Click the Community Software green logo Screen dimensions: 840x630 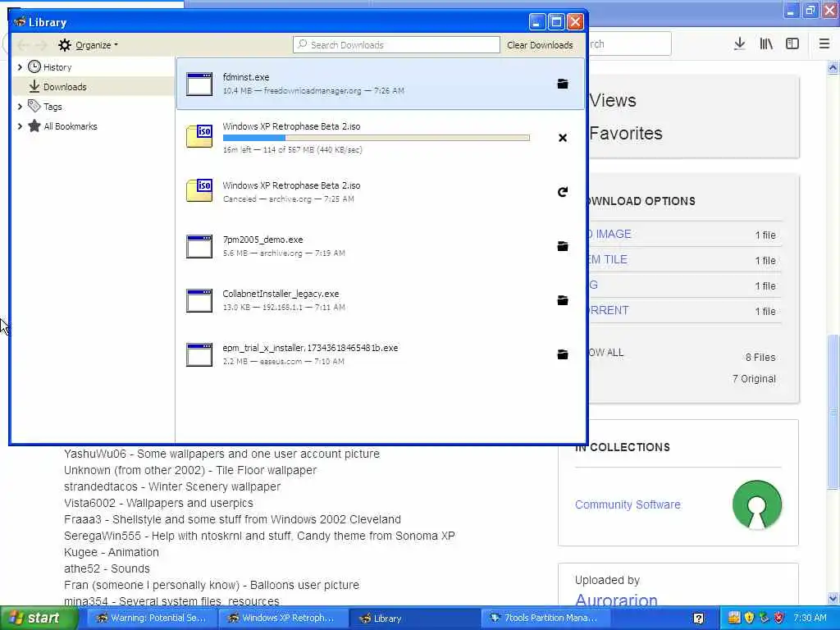pyautogui.click(x=757, y=504)
